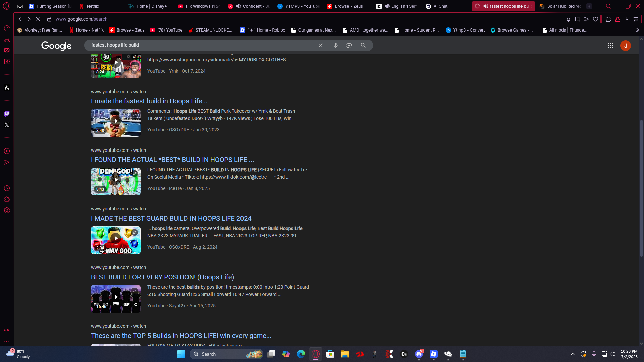Mute audio on the fastest hoops life build tab
The width and height of the screenshot is (644, 362).
pyautogui.click(x=486, y=6)
